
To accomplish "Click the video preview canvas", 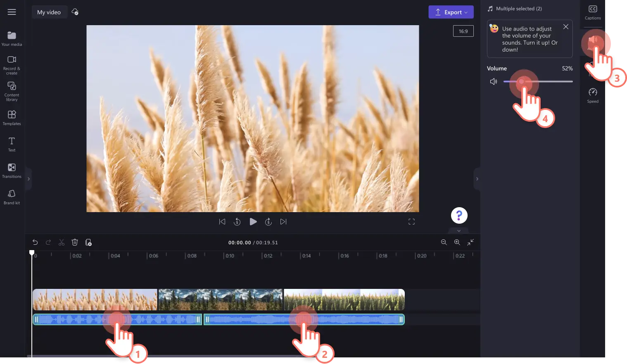I will coord(253,119).
